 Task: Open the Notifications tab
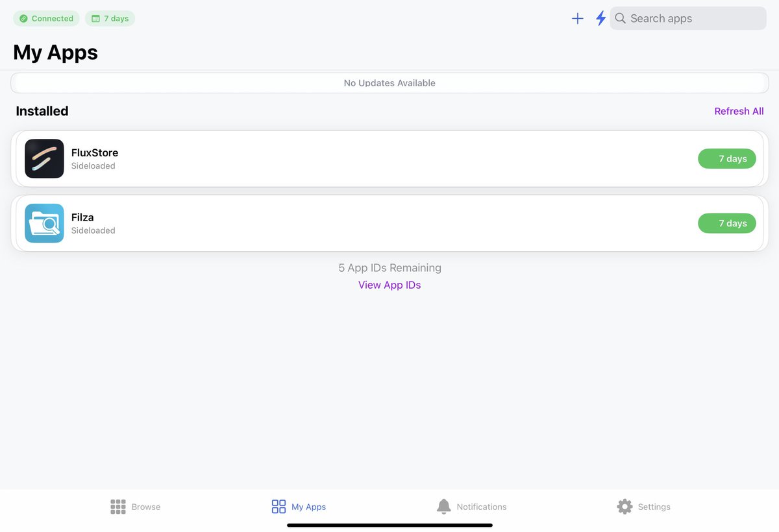click(471, 507)
